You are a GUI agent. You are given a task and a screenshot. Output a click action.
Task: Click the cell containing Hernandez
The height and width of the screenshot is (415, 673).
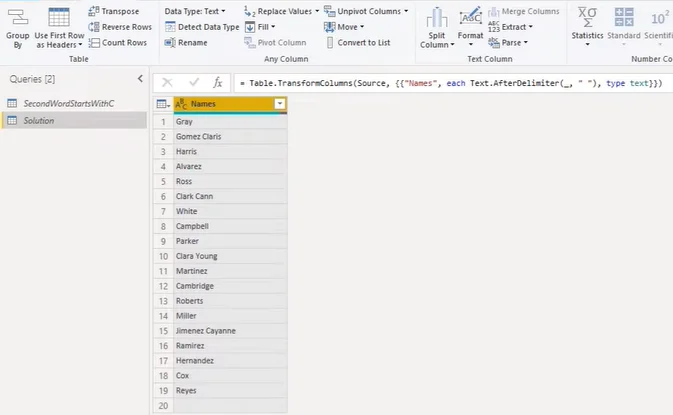point(230,360)
